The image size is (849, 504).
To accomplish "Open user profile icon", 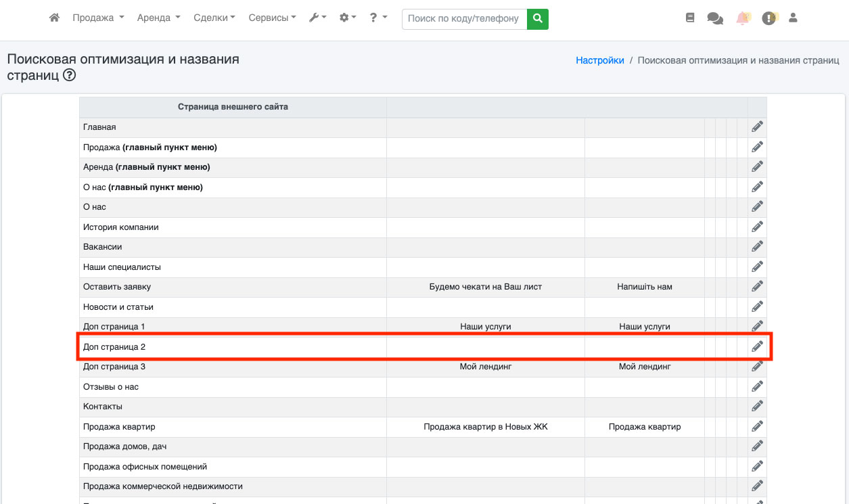I will coord(794,18).
